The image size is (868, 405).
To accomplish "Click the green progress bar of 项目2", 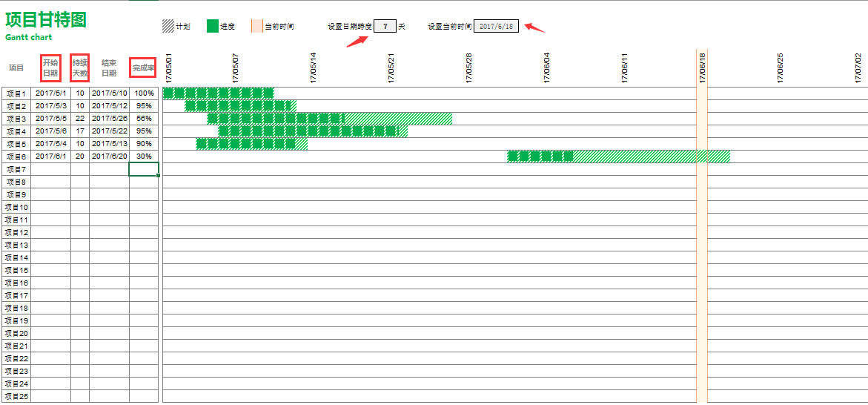I will point(238,106).
